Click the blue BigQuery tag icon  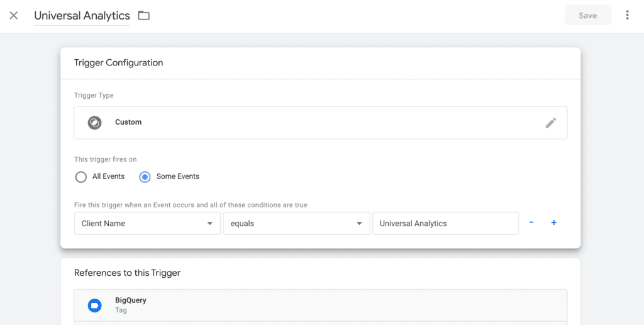[94, 305]
